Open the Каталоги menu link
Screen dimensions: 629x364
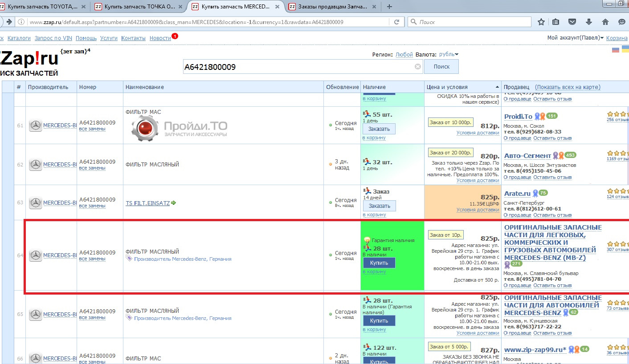point(19,38)
